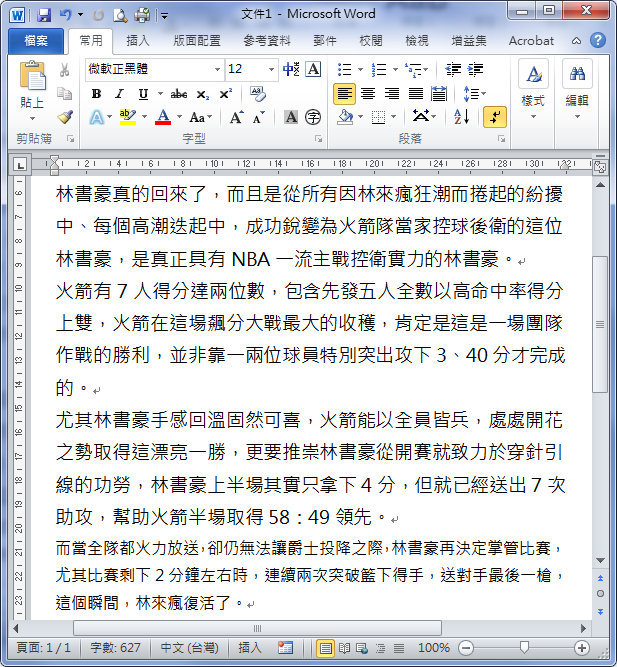Click the zoom in plus button
The height and width of the screenshot is (667, 617).
click(x=581, y=648)
